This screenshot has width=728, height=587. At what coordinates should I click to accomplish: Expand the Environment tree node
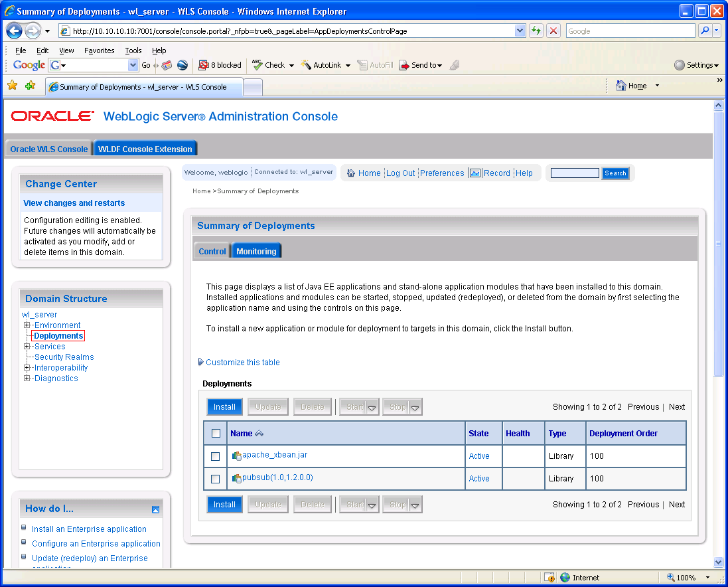tap(25, 325)
